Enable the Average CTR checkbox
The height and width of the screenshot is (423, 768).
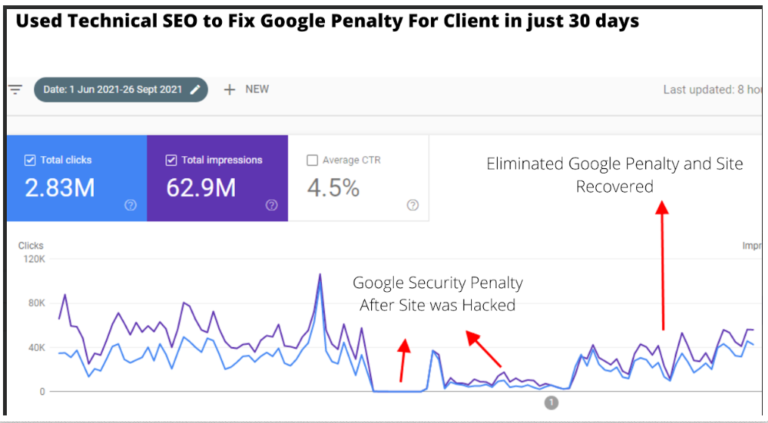pyautogui.click(x=312, y=160)
